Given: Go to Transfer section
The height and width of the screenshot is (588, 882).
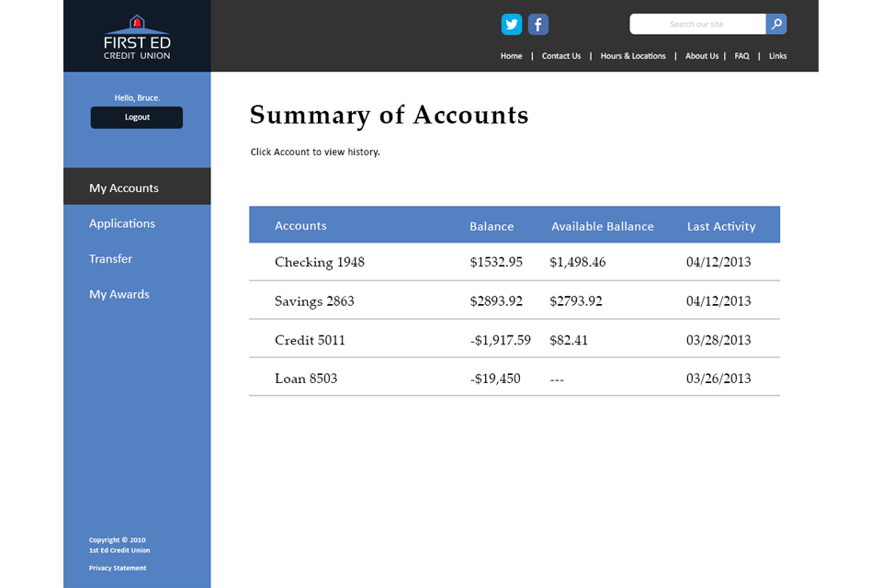Looking at the screenshot, I should (111, 259).
